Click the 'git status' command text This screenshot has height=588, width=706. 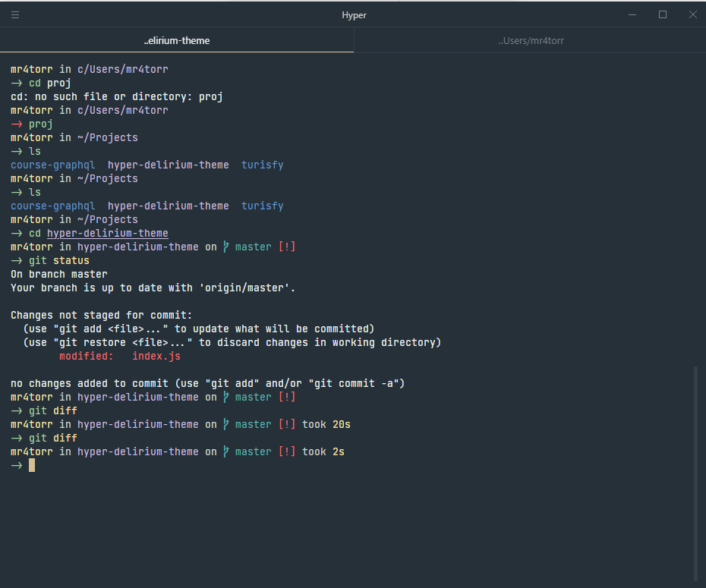[x=59, y=260]
